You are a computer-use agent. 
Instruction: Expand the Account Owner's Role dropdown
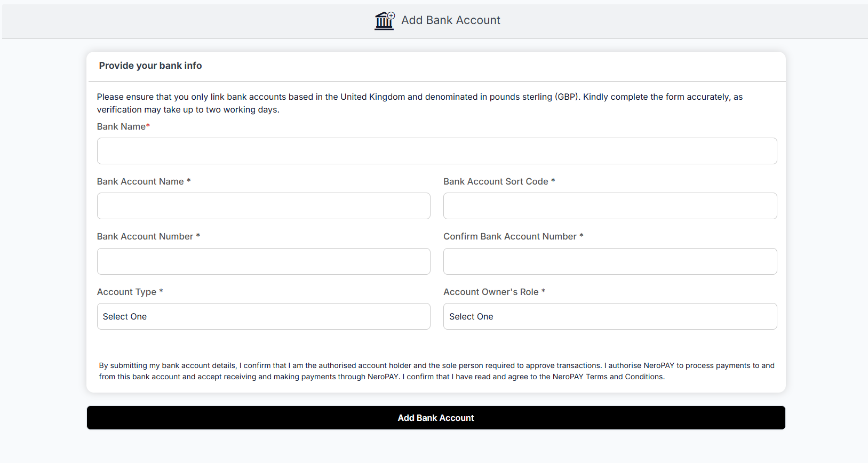point(610,316)
